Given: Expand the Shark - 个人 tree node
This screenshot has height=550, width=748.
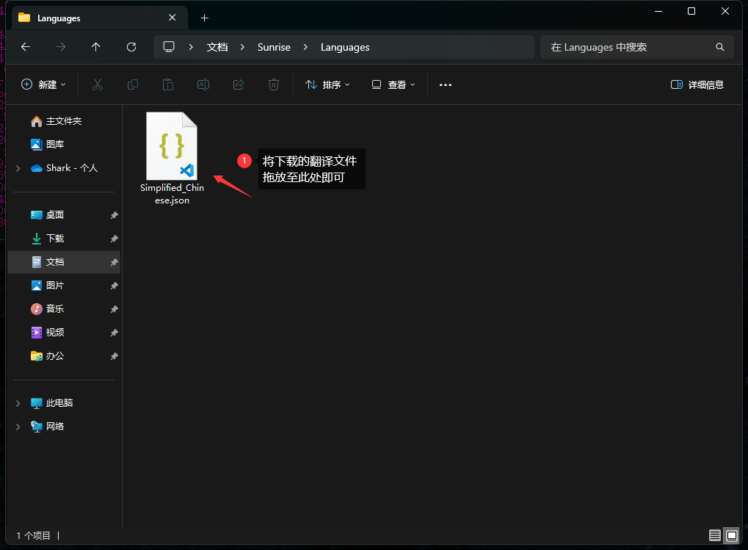Looking at the screenshot, I should click(18, 168).
